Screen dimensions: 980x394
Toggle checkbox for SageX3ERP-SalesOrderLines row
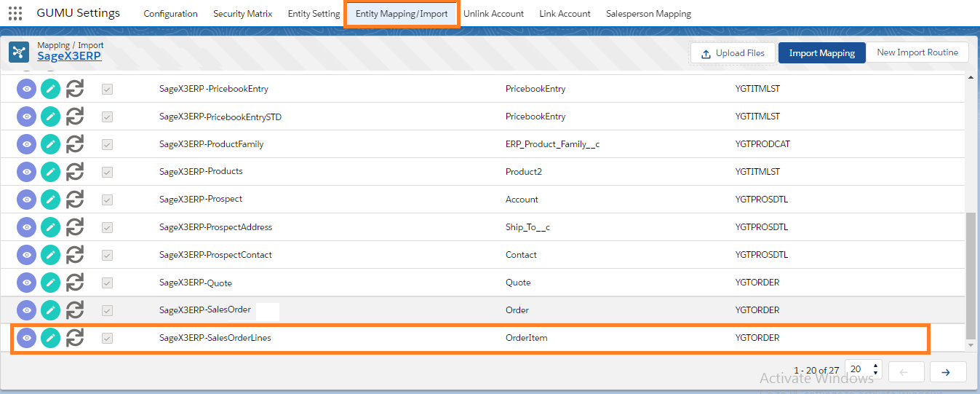[x=107, y=338]
